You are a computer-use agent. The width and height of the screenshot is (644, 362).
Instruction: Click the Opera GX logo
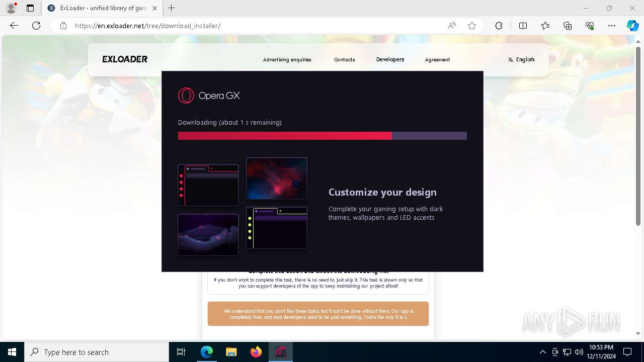[209, 96]
